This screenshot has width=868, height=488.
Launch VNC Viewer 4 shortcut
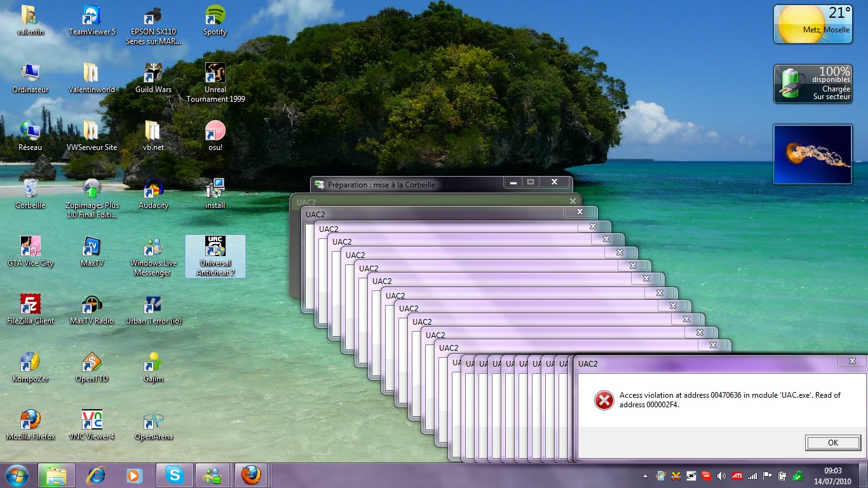pyautogui.click(x=92, y=425)
